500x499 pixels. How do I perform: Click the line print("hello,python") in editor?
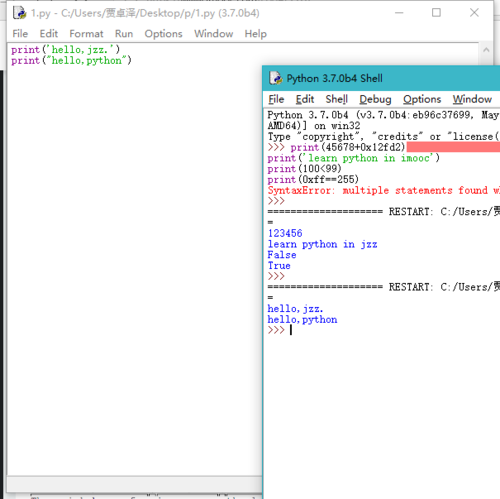[71, 61]
